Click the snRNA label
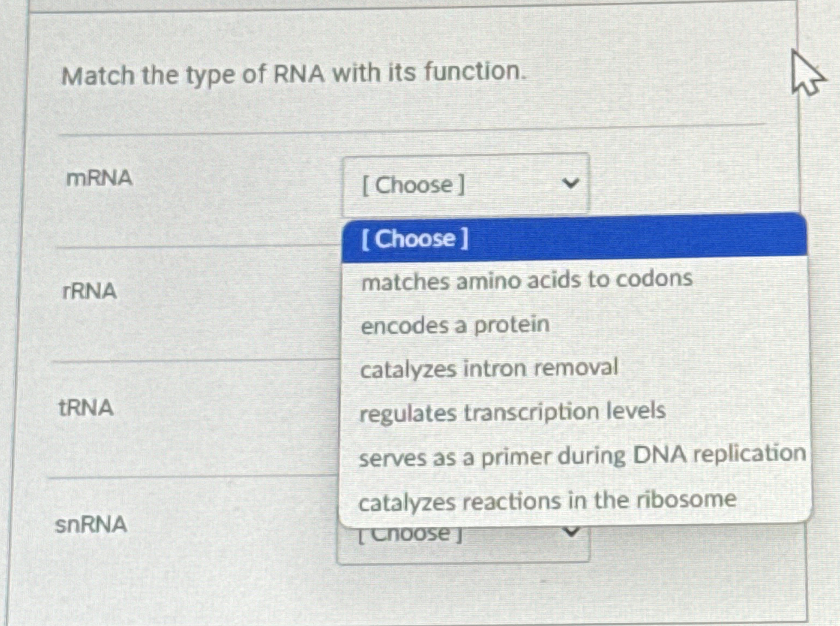 [91, 524]
